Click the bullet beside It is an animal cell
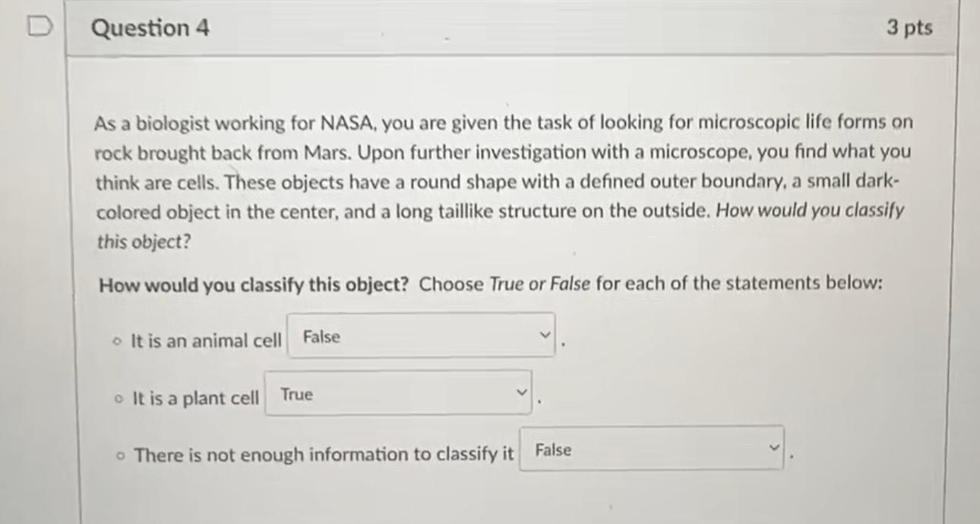Viewport: 980px width, 524px height. coord(116,340)
